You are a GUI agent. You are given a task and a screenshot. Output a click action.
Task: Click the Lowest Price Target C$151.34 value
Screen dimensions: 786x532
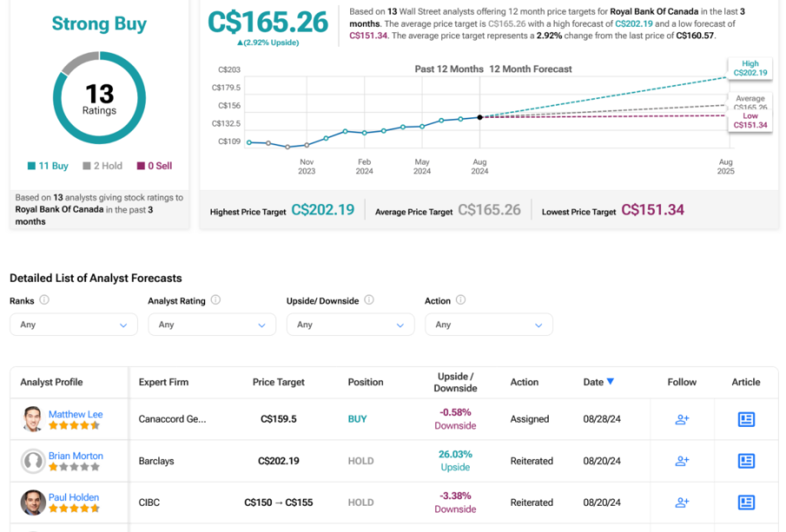click(x=652, y=210)
